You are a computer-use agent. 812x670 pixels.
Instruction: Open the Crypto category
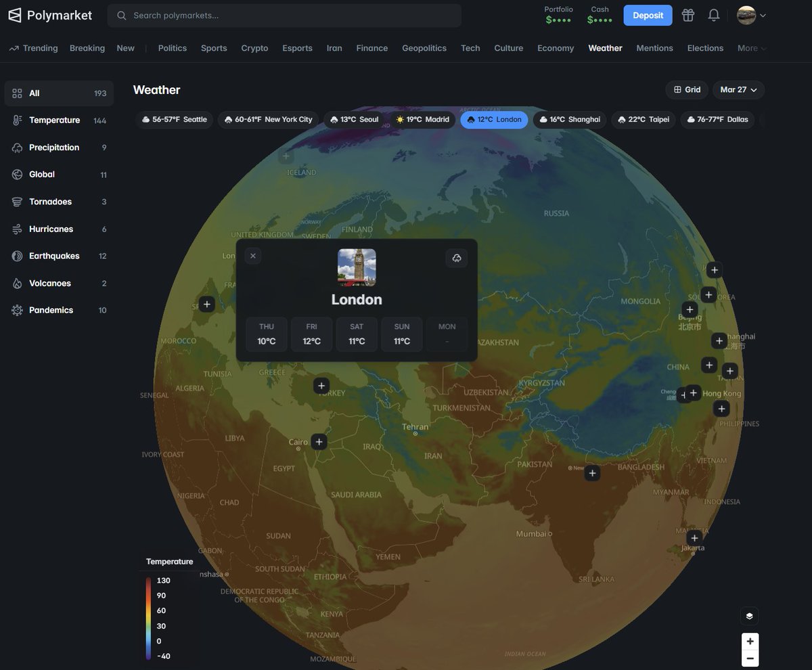[x=254, y=48]
